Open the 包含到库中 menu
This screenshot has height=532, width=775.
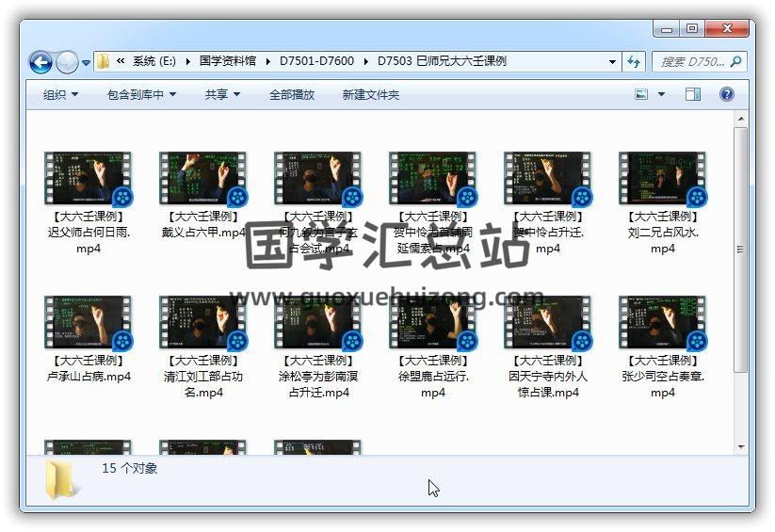[141, 94]
